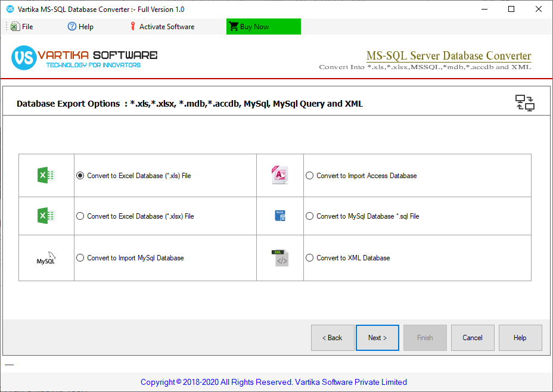Viewport: 553px width, 392px height.
Task: Click the 'Convert Into *.xls,*.xlsx' subtitle text
Action: [425, 67]
